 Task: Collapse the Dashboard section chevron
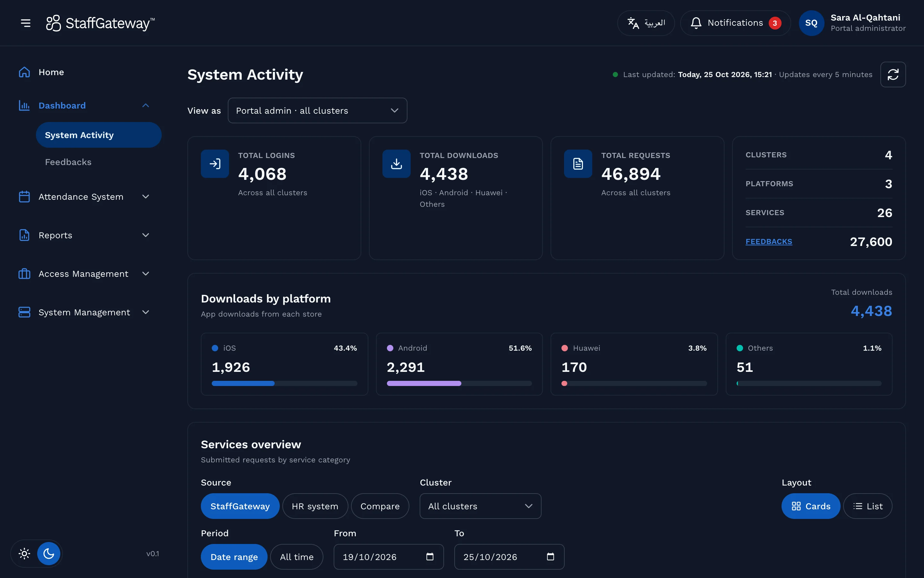pyautogui.click(x=145, y=106)
